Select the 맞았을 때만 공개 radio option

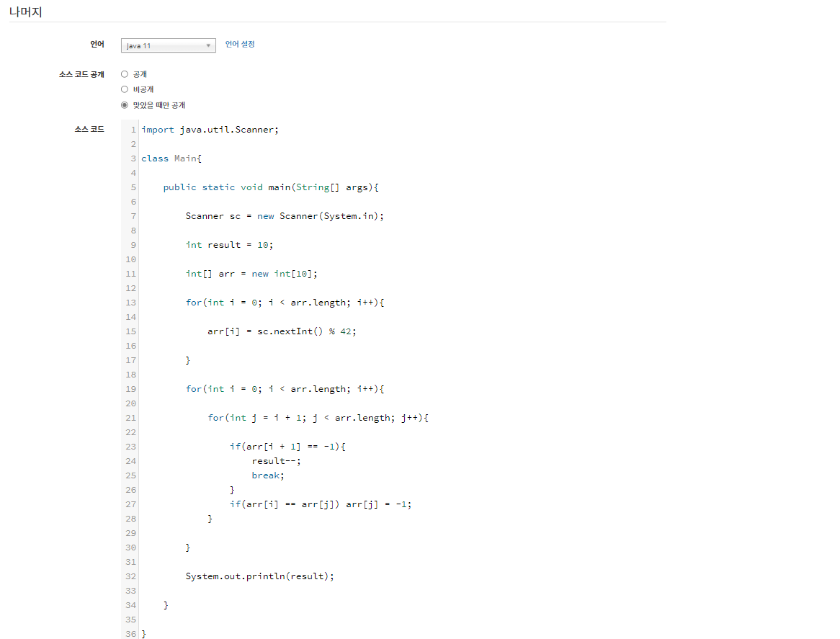pyautogui.click(x=125, y=105)
